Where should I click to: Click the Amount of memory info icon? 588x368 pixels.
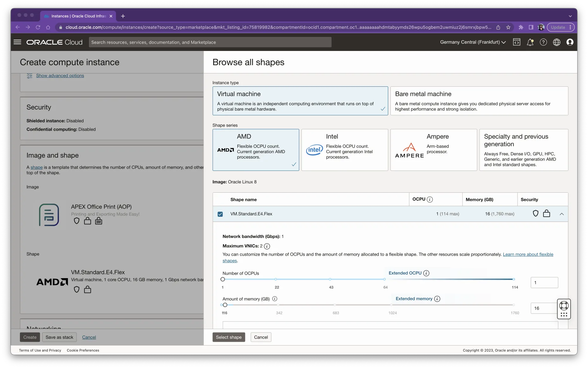[x=275, y=299]
